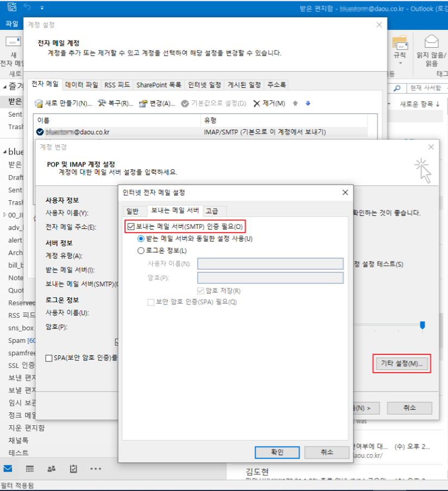
Task: Collapse the 즐겨찾기 favorites section
Action: pos(5,87)
